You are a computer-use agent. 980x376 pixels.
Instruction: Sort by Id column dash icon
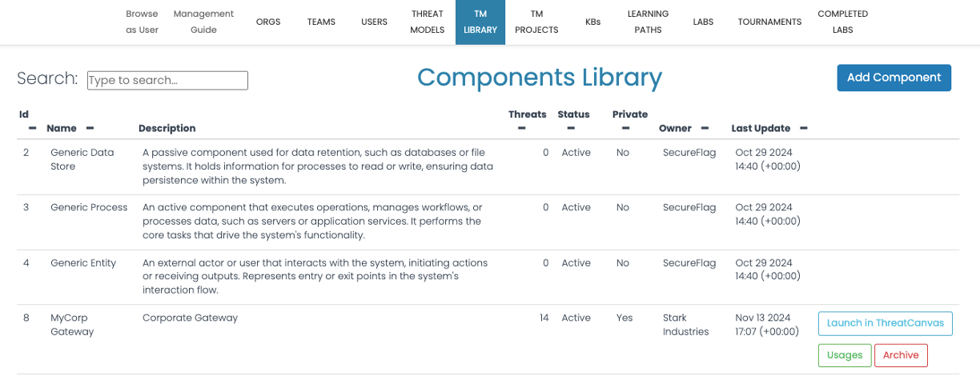tap(33, 128)
